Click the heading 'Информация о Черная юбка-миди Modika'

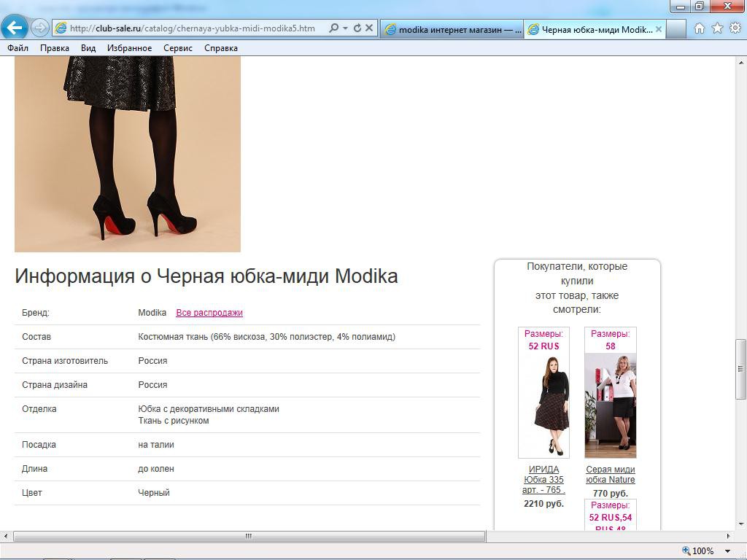point(206,276)
